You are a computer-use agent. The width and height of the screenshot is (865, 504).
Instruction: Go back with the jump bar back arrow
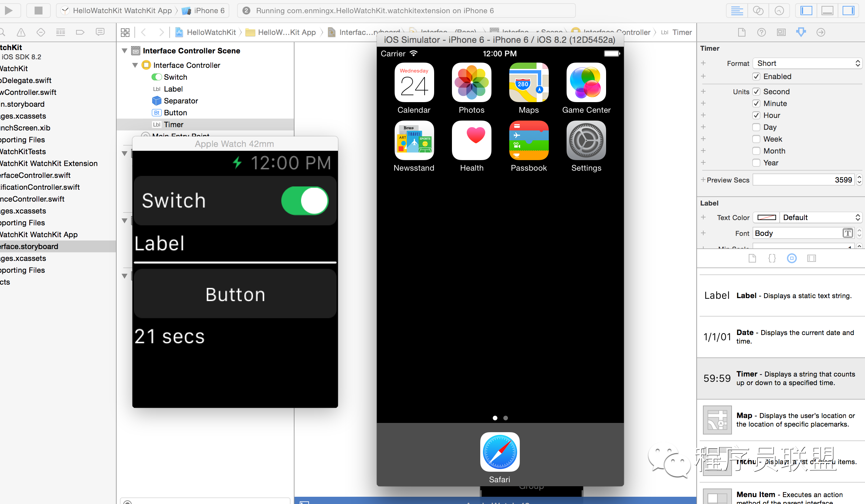tap(144, 32)
